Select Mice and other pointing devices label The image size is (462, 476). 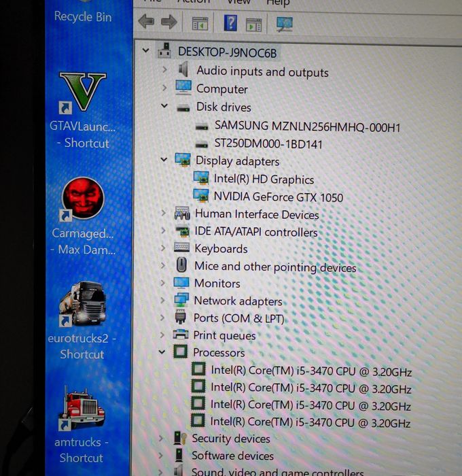point(275,267)
